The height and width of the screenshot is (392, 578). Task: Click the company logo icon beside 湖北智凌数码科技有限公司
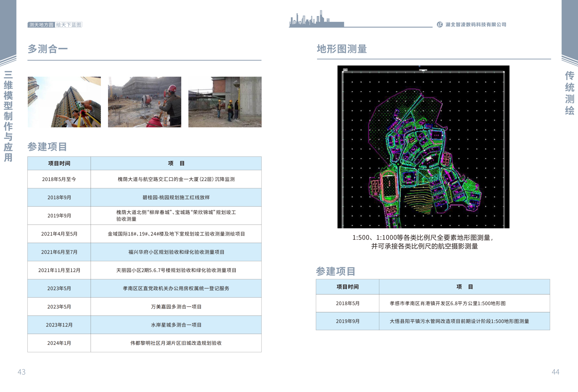tap(440, 25)
